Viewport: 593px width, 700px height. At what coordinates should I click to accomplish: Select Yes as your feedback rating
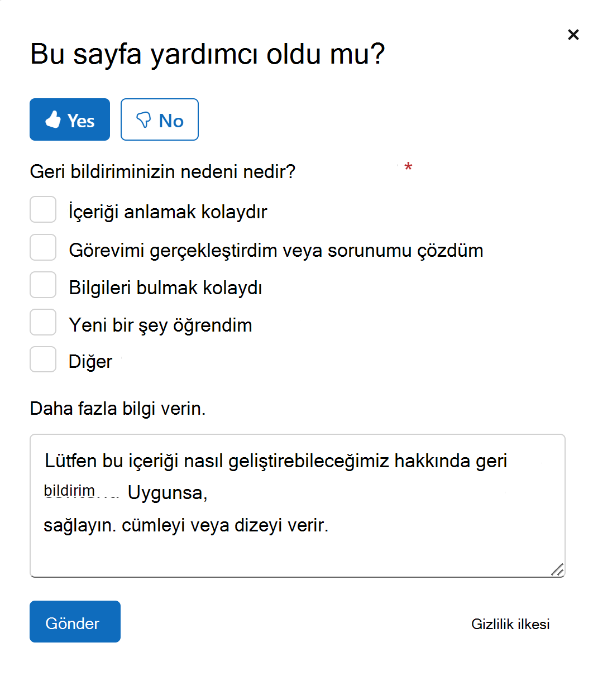(69, 119)
